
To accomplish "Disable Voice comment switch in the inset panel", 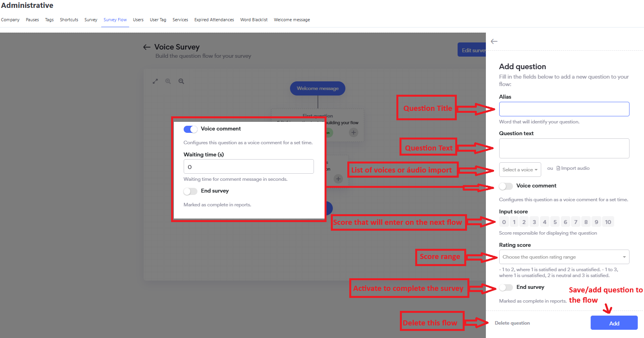I will (190, 129).
